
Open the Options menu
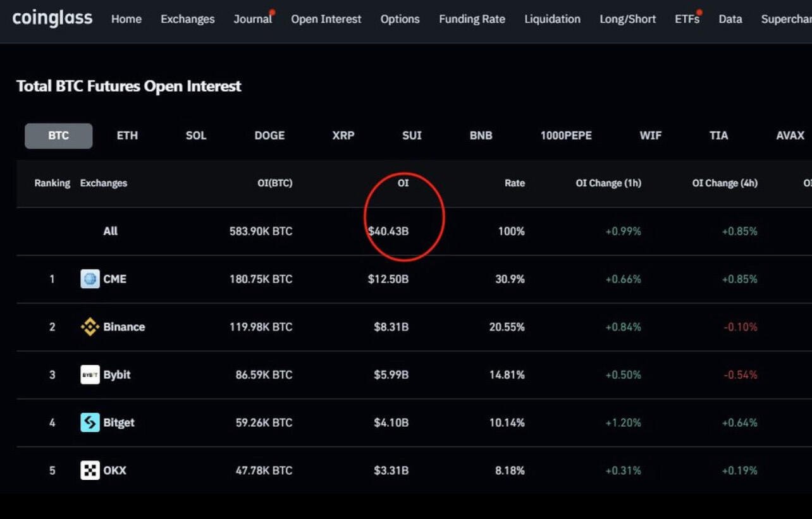400,19
